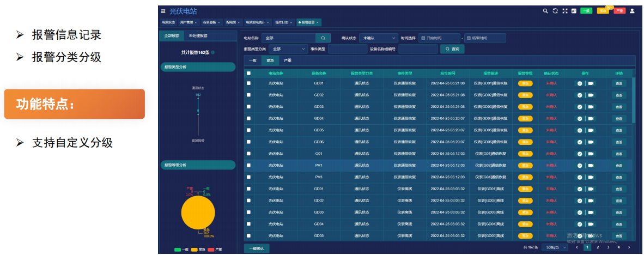The image size is (644, 255).
Task: Click confirm checkmark icon in GD02 05:21:08 row
Action: coord(580,95)
